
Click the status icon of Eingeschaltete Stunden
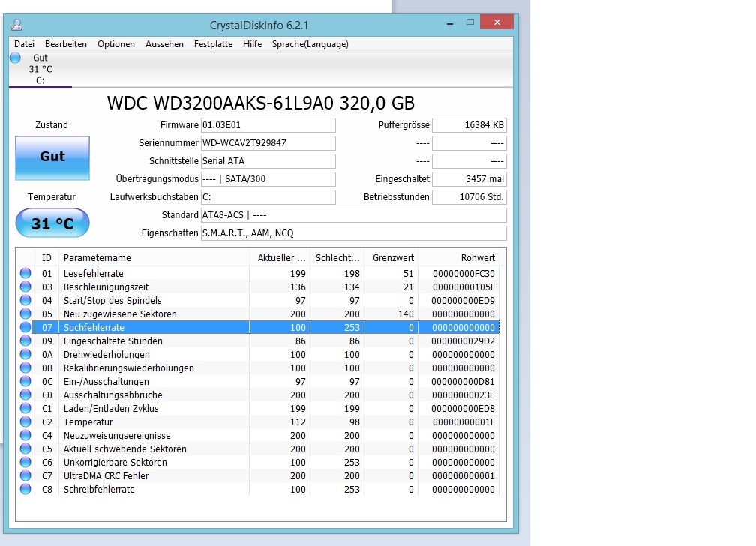tap(25, 341)
